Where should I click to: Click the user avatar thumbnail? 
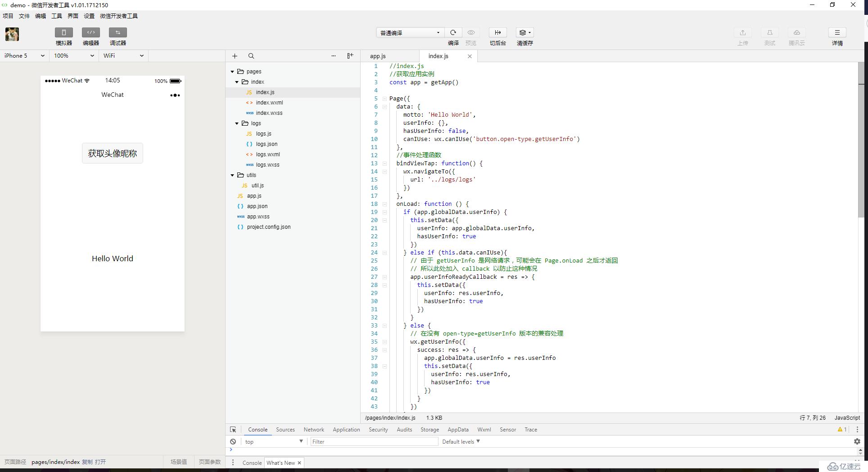click(12, 34)
